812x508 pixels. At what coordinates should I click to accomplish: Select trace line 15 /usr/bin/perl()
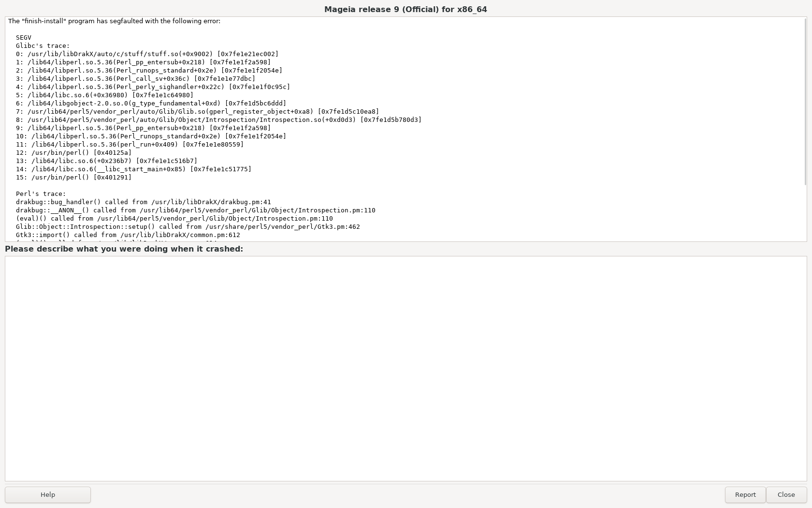point(73,177)
